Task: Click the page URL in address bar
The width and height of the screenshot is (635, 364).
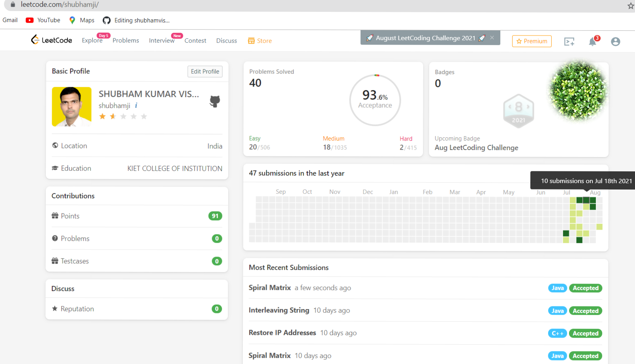Action: (x=60, y=4)
